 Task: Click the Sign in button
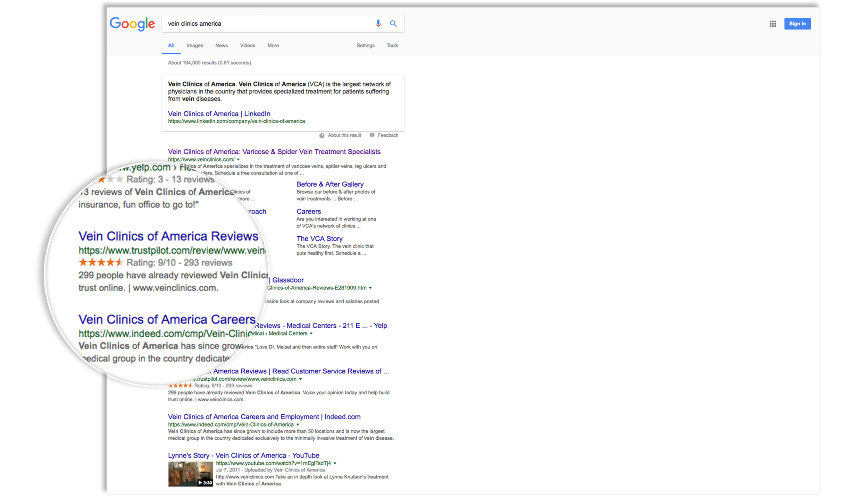tap(797, 24)
